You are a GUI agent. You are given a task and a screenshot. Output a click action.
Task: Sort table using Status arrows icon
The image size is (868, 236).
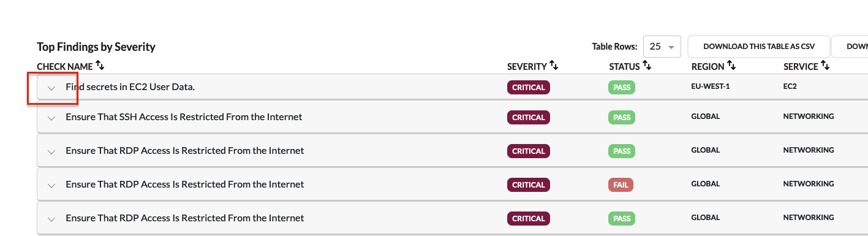click(x=647, y=65)
